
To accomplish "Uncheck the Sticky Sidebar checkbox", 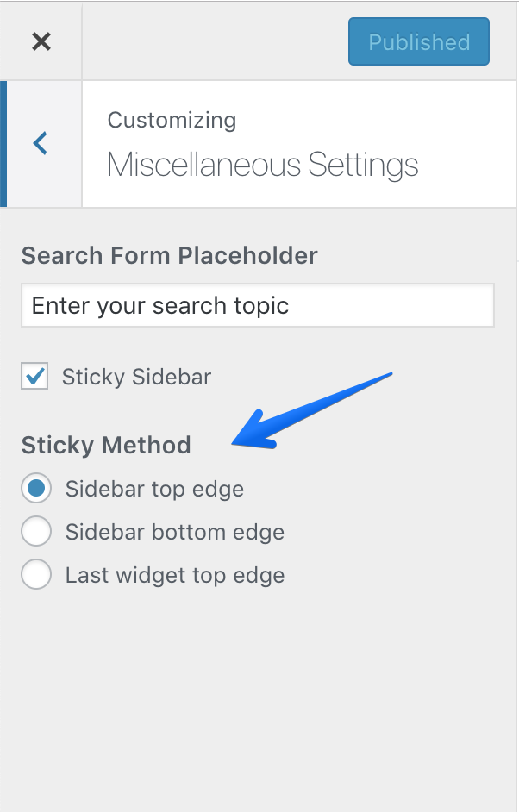I will tap(34, 377).
